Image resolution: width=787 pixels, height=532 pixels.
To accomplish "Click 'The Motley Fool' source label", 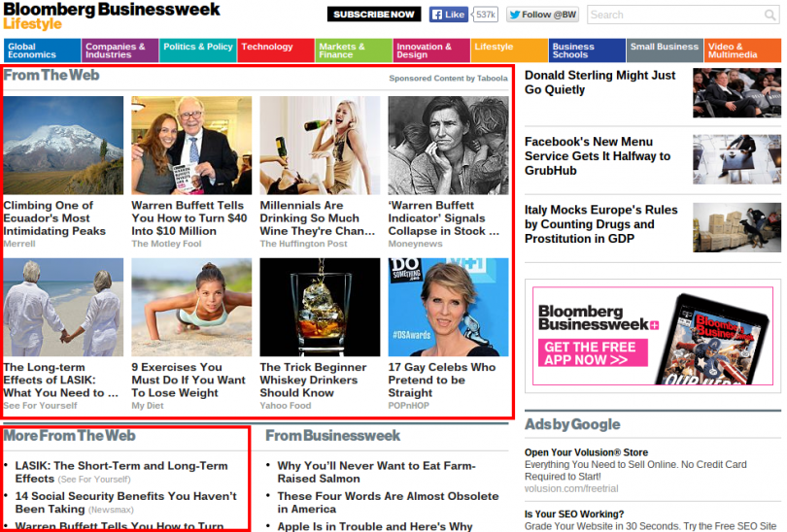I will [166, 244].
